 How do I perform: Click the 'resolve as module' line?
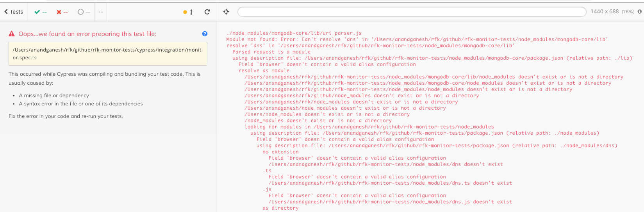pos(264,71)
